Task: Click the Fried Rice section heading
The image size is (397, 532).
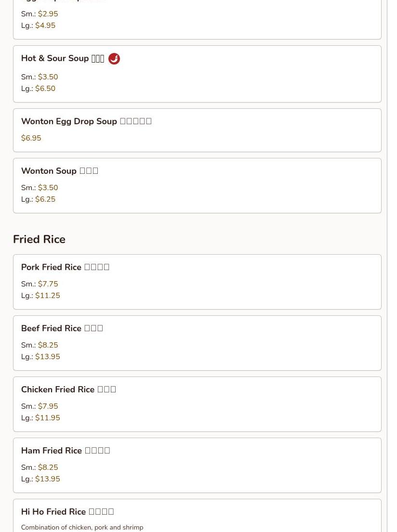Action: pyautogui.click(x=39, y=239)
